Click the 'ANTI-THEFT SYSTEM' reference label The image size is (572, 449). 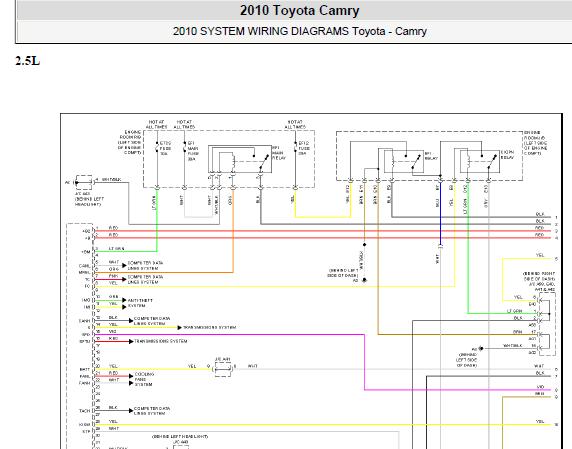tap(140, 303)
